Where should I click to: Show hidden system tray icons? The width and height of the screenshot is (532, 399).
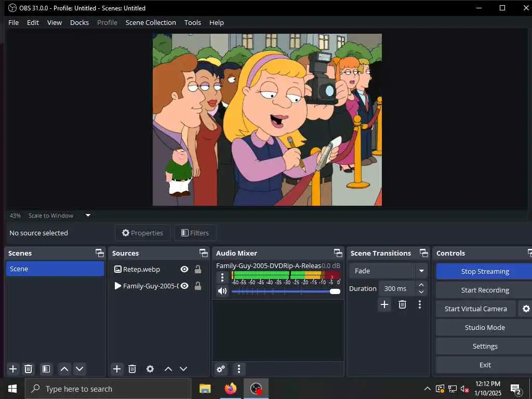tap(428, 389)
